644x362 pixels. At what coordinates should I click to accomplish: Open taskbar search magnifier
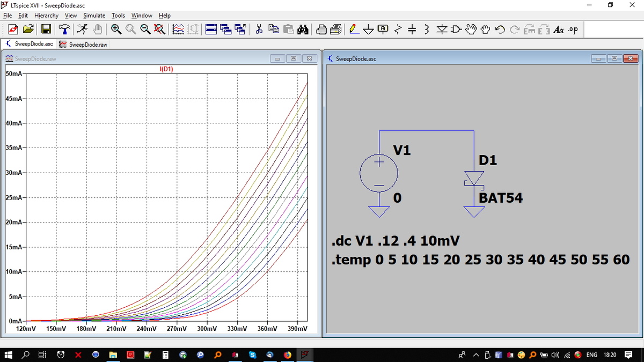tap(26, 354)
